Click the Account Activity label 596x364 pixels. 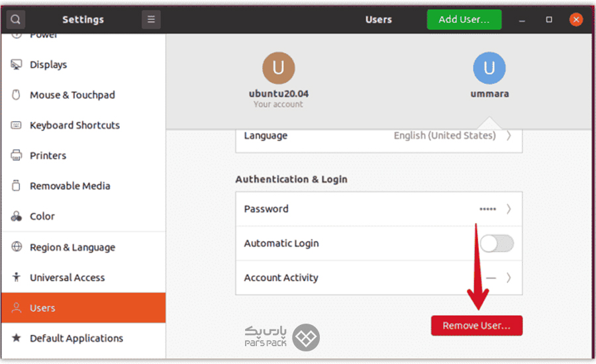click(x=281, y=278)
